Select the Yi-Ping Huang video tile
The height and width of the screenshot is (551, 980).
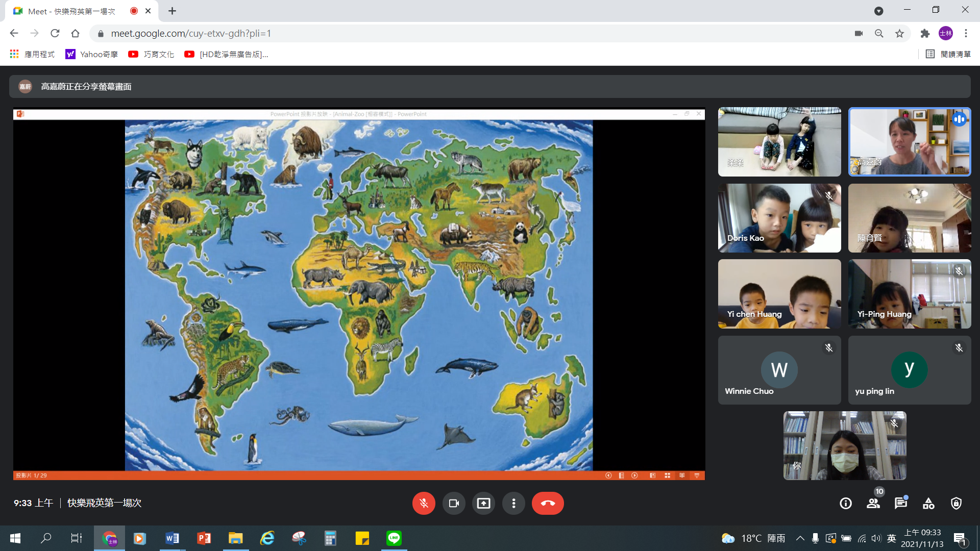pyautogui.click(x=910, y=294)
